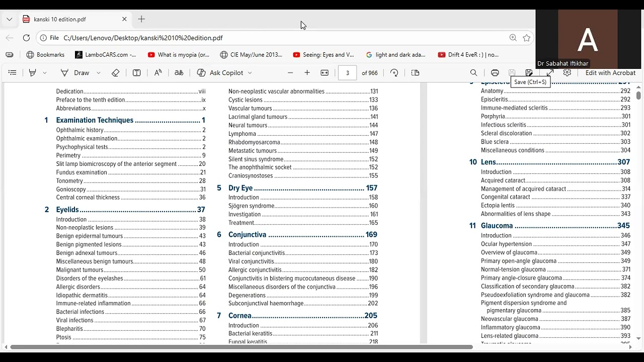
Task: Click the Translate icon
Action: [179, 73]
